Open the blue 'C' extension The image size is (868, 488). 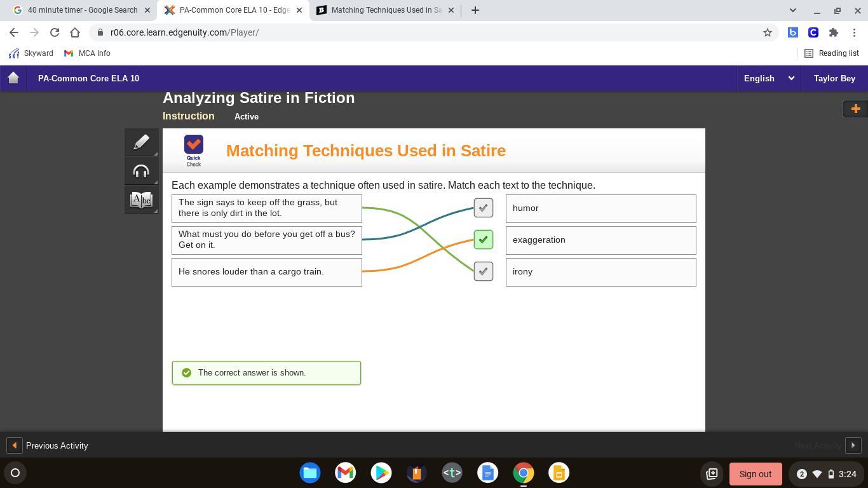pos(813,32)
